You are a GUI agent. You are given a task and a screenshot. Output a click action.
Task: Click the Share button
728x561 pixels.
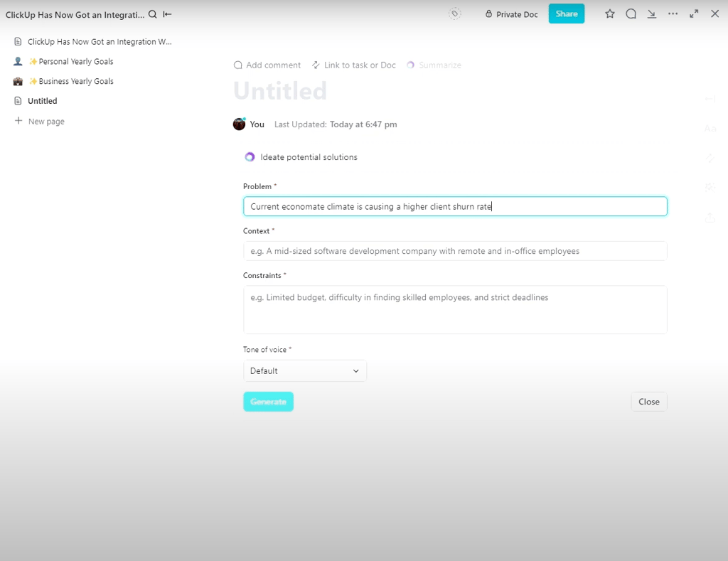[567, 14]
